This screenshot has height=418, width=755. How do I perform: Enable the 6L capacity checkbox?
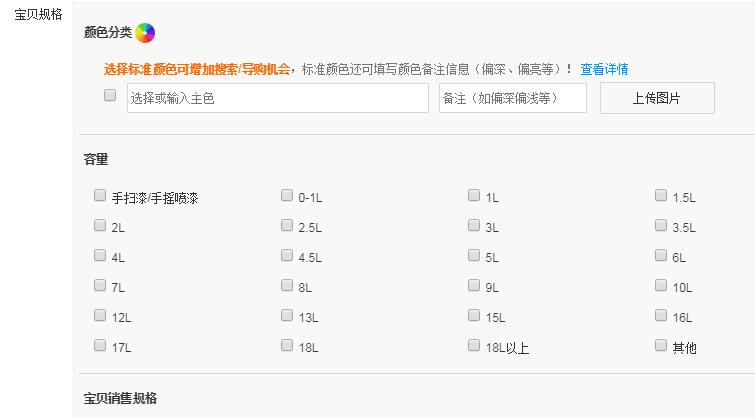[x=661, y=255]
